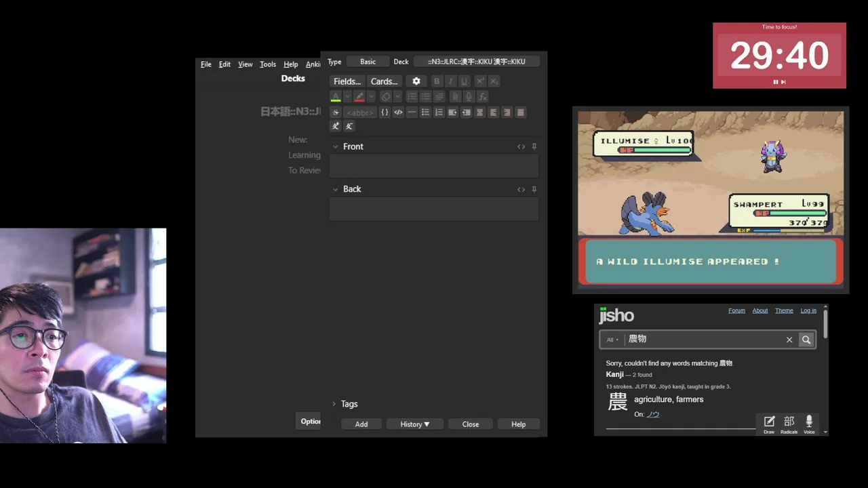
Task: Open the View menu in Anki
Action: [x=245, y=64]
